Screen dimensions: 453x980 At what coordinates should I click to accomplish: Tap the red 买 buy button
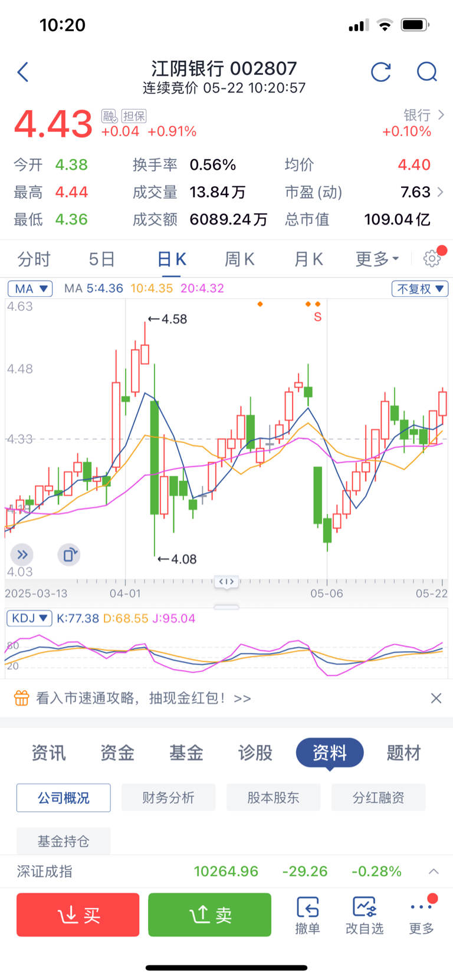coord(78,915)
